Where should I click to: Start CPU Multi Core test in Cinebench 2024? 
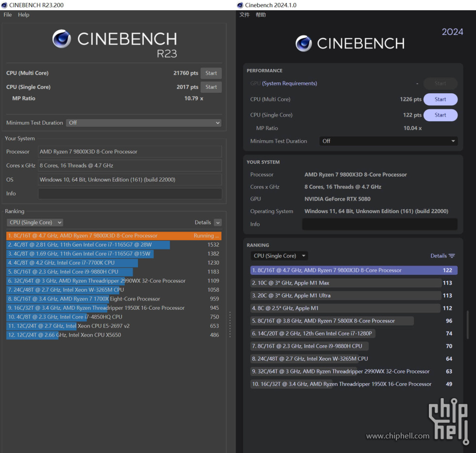pyautogui.click(x=440, y=99)
